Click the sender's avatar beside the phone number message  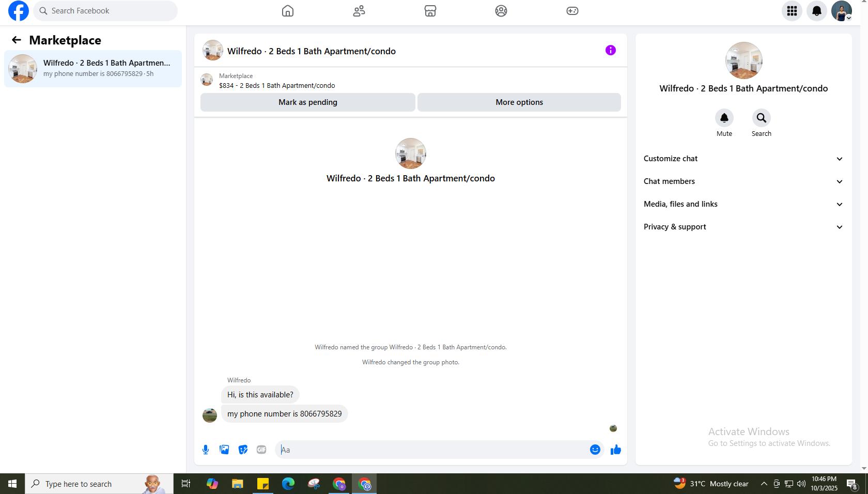coord(210,415)
